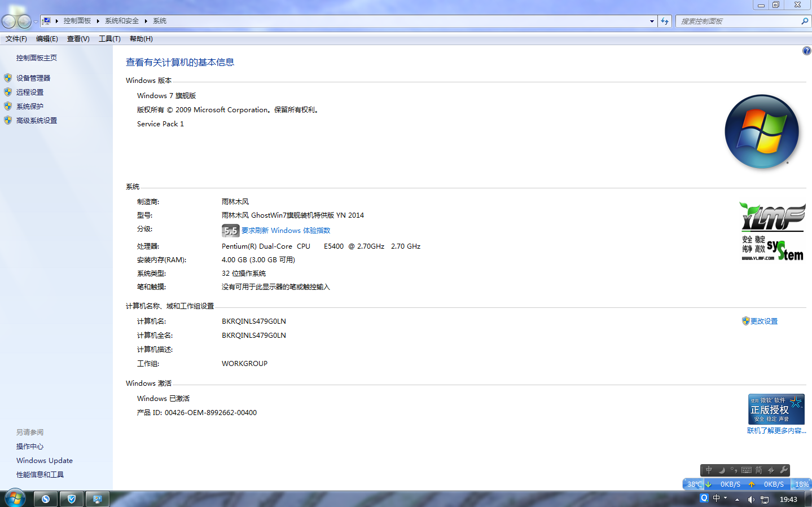The width and height of the screenshot is (812, 507).
Task: Open the shield security app in taskbar
Action: (72, 499)
